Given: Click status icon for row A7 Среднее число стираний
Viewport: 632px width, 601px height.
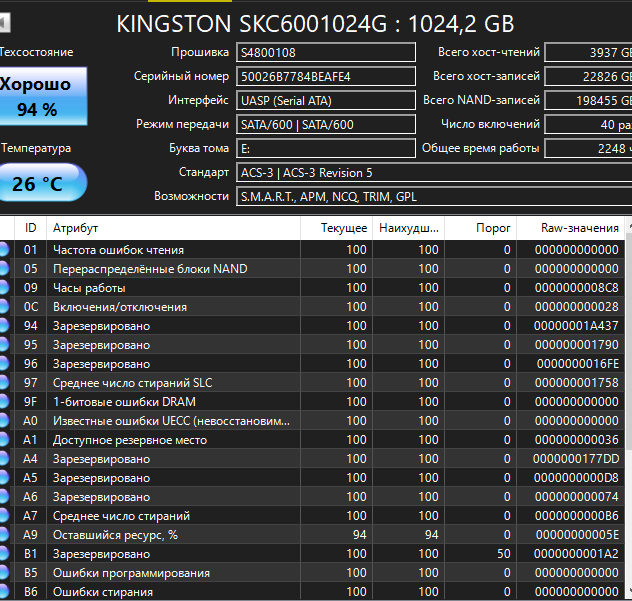Looking at the screenshot, I should [4, 516].
